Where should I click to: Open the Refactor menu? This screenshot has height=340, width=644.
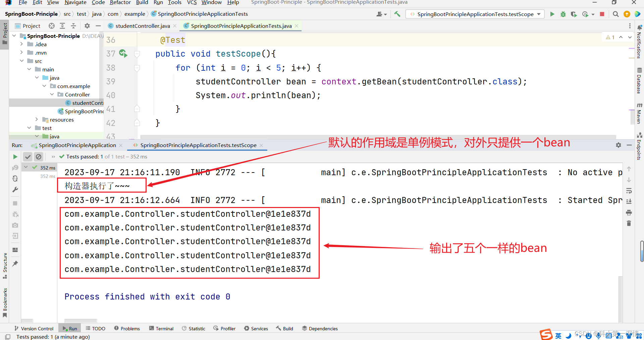120,2
